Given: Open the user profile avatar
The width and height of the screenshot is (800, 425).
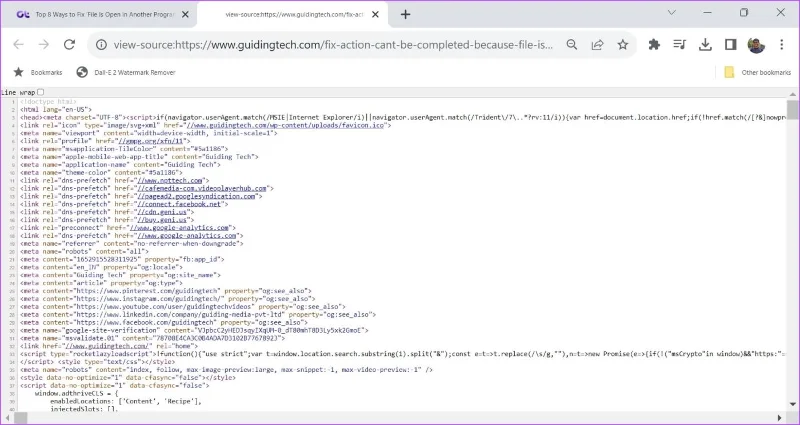Looking at the screenshot, I should (x=756, y=45).
